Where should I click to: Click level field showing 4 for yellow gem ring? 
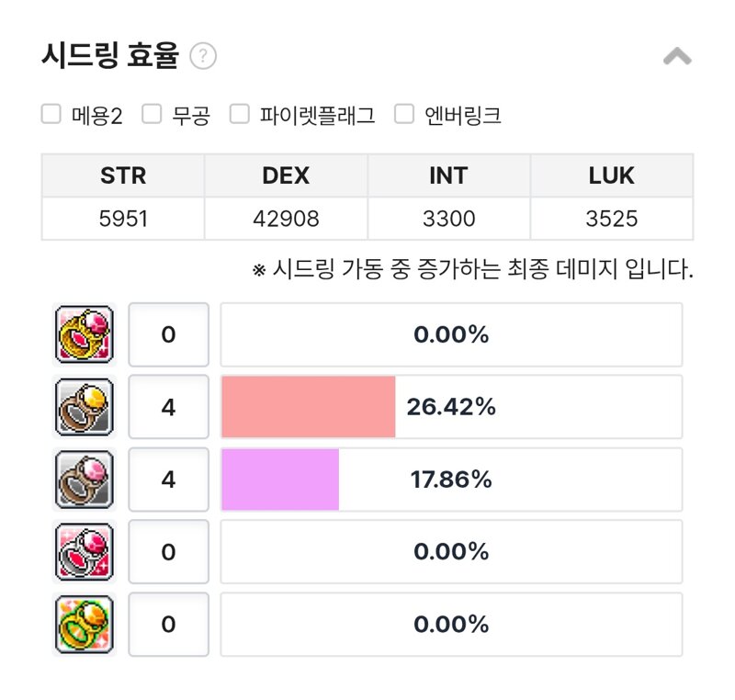[x=169, y=407]
